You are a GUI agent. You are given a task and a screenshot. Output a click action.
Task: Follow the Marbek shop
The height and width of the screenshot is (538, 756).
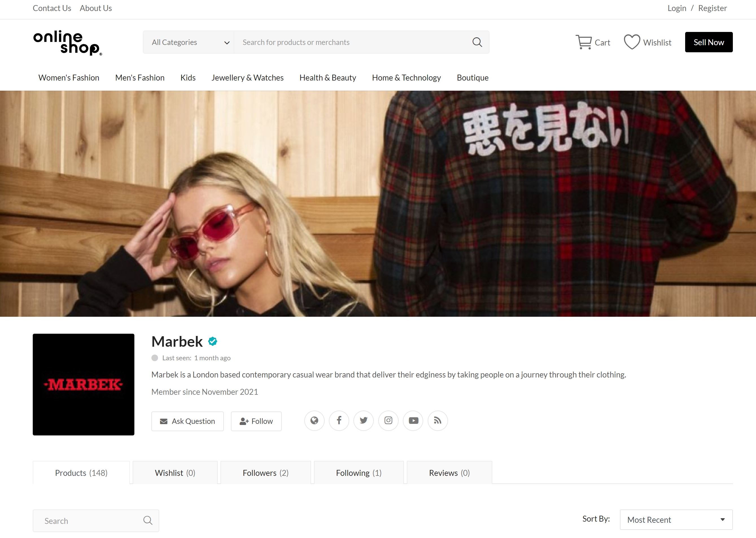pyautogui.click(x=256, y=421)
